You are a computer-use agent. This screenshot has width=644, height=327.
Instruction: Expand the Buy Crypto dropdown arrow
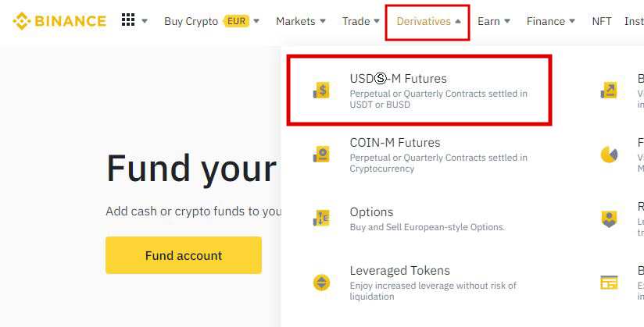[256, 21]
